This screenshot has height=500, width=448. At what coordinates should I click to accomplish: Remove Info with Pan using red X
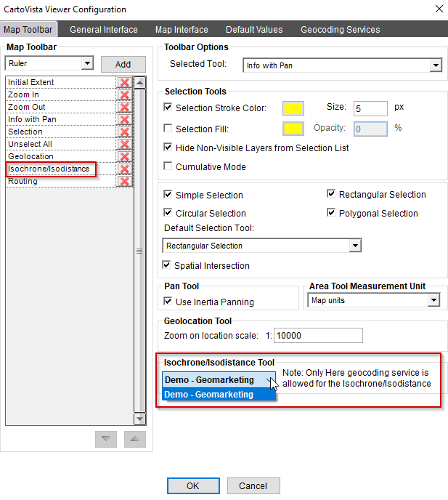pyautogui.click(x=125, y=120)
